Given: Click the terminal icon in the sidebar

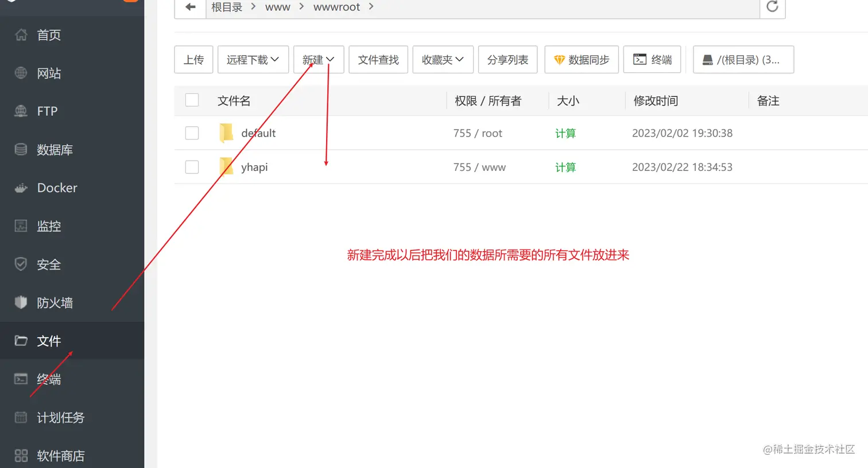Looking at the screenshot, I should pos(21,379).
